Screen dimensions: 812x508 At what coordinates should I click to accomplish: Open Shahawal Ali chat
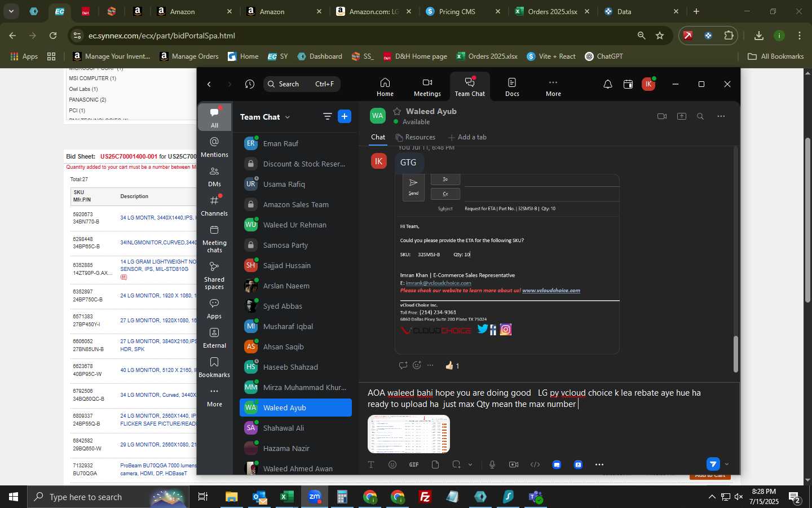[x=295, y=428]
